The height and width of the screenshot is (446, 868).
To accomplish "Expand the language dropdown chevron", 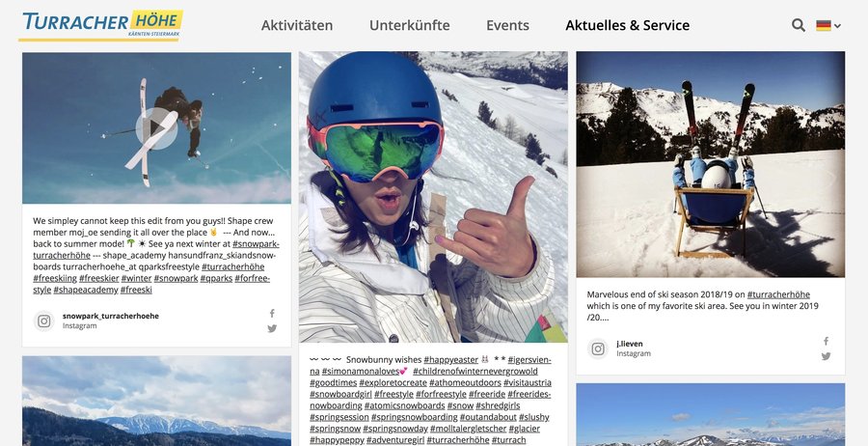I will pos(837,25).
